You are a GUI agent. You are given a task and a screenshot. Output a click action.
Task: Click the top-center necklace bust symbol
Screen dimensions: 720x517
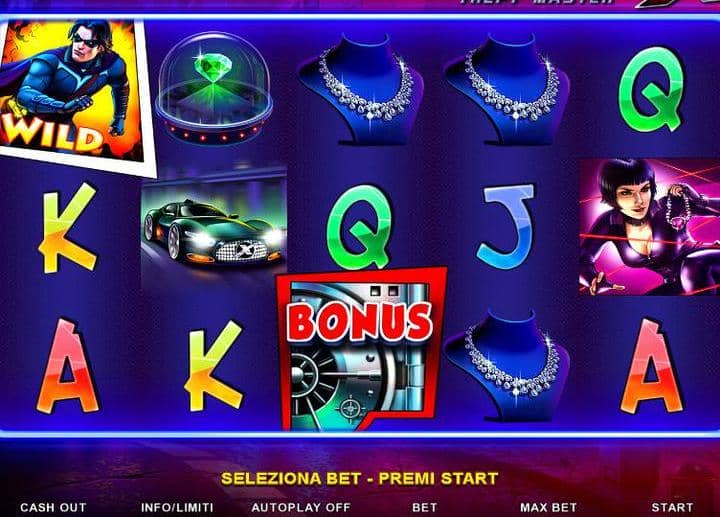[361, 89]
